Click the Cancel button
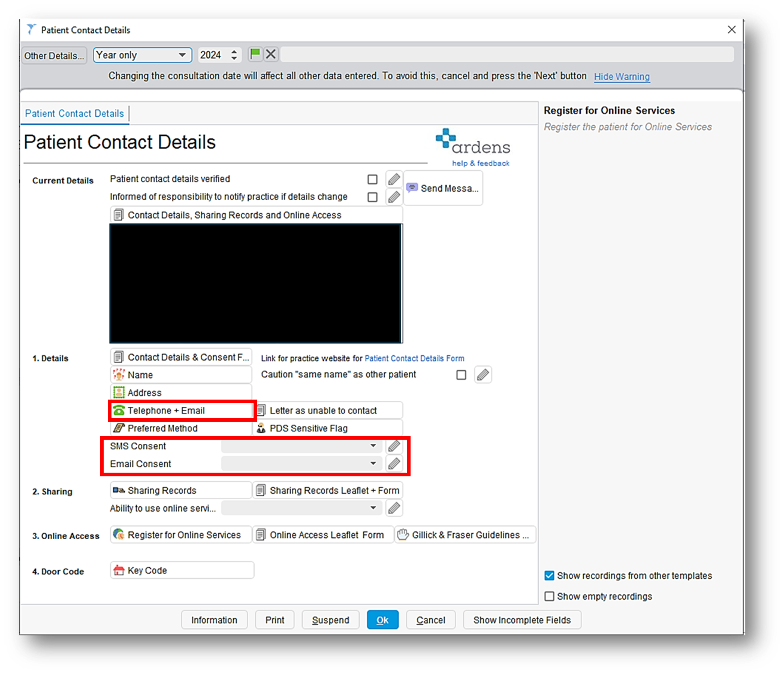The height and width of the screenshot is (674, 784). coord(431,620)
